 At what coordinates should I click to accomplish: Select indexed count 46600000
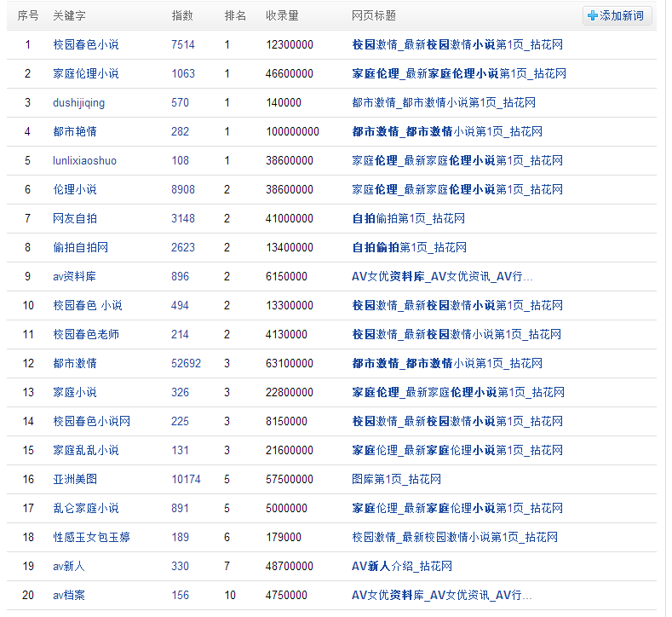click(x=290, y=74)
